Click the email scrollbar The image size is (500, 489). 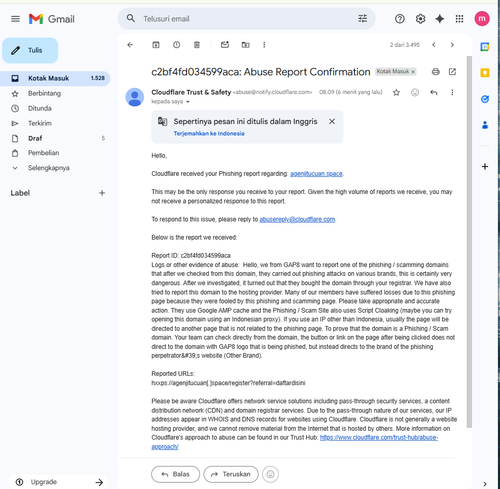[x=469, y=242]
